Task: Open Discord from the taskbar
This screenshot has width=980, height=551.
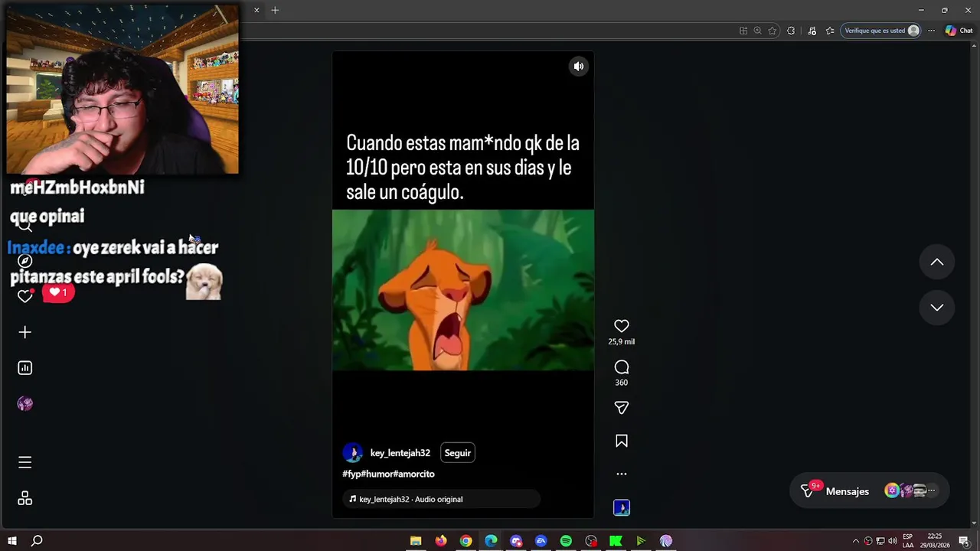Action: (x=516, y=541)
